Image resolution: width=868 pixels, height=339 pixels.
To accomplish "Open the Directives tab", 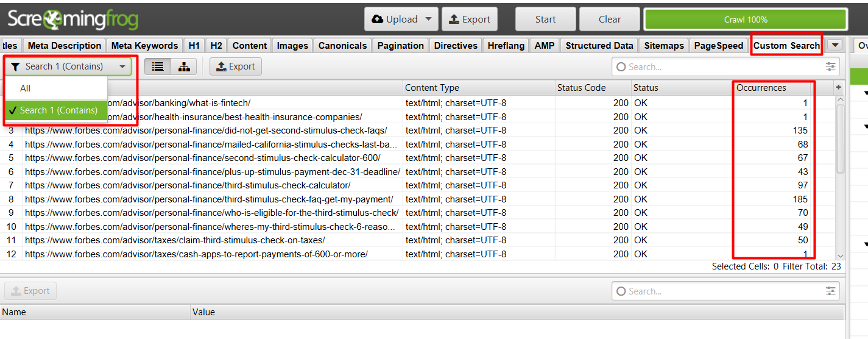I will tap(456, 46).
